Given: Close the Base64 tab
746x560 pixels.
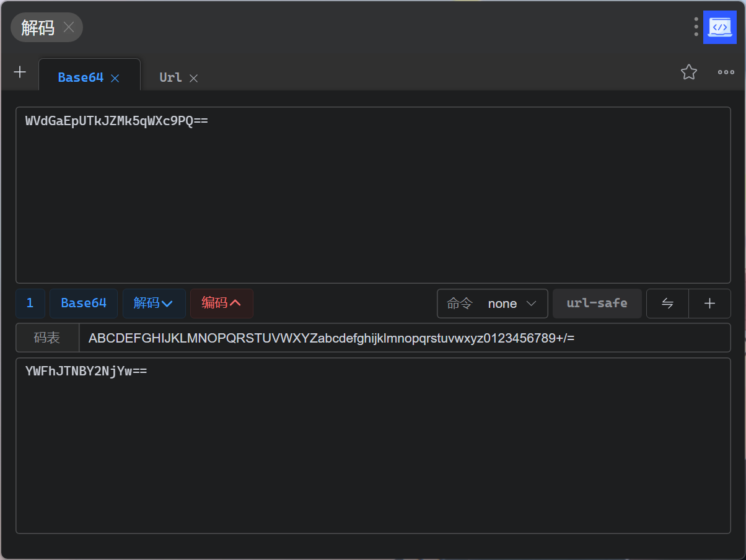Looking at the screenshot, I should point(115,78).
